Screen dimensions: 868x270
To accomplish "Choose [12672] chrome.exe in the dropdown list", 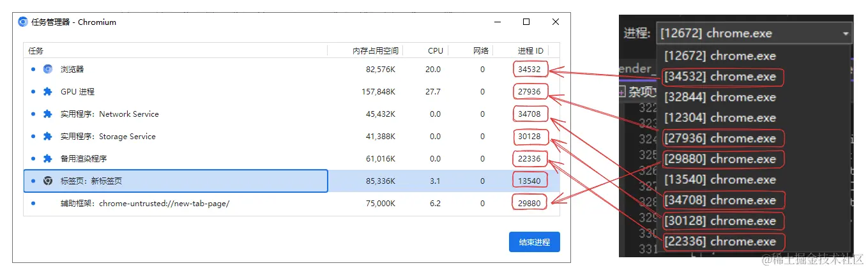I will (x=754, y=56).
